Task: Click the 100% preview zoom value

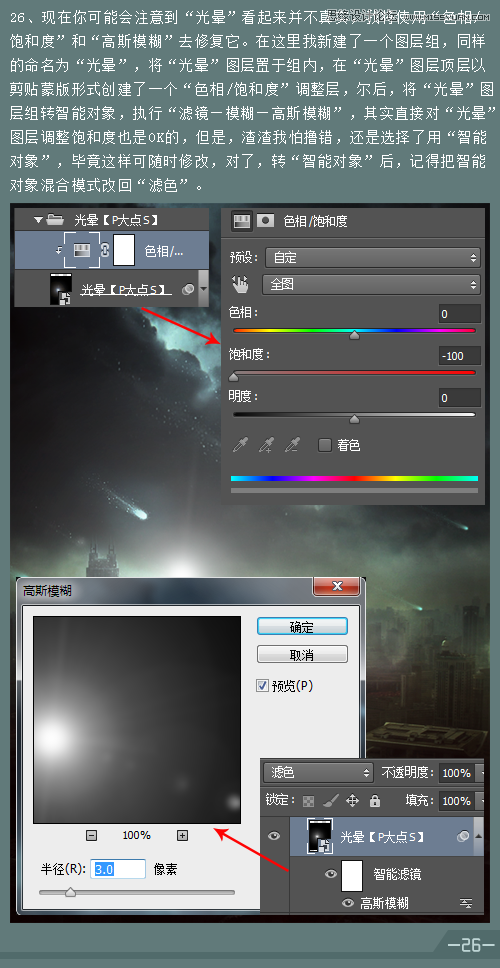Action: (136, 835)
